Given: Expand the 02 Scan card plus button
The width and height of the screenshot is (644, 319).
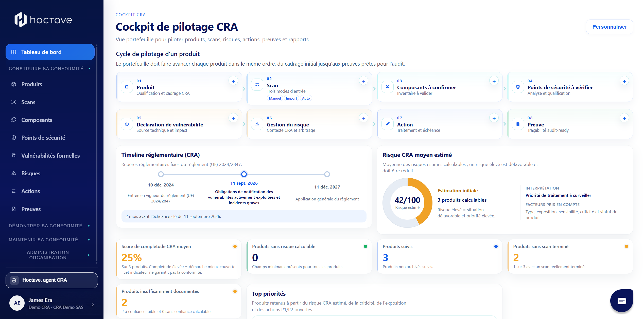Looking at the screenshot, I should pos(364,81).
